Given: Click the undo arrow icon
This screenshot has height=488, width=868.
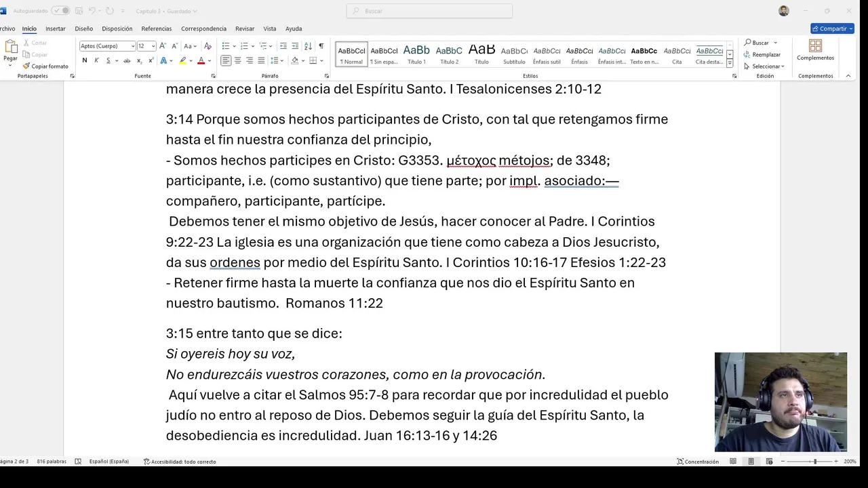Looking at the screenshot, I should pos(92,11).
